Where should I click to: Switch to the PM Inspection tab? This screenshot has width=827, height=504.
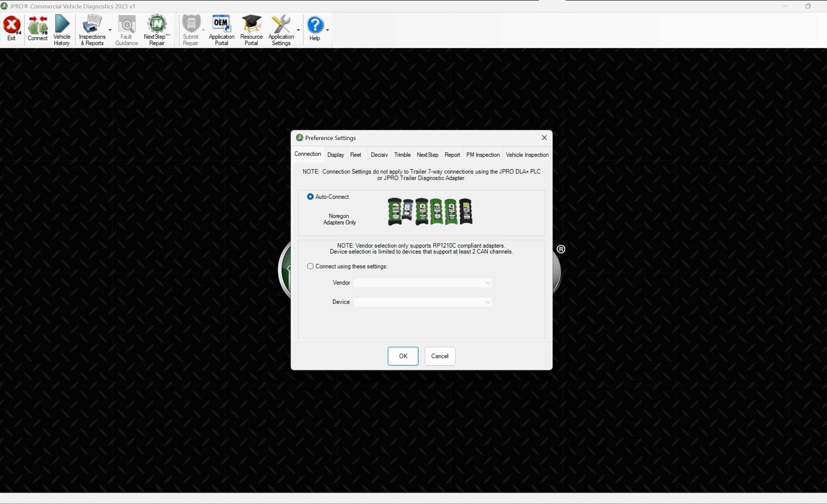coord(483,155)
